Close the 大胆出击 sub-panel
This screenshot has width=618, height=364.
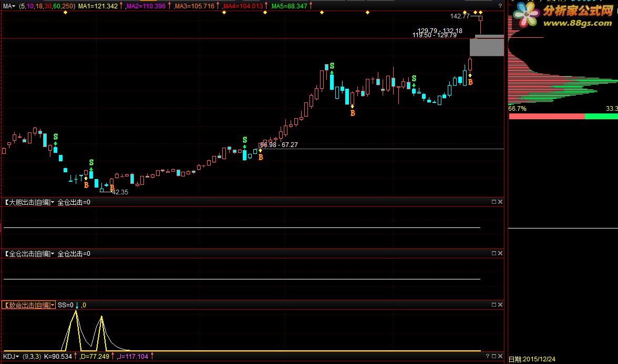[500, 202]
